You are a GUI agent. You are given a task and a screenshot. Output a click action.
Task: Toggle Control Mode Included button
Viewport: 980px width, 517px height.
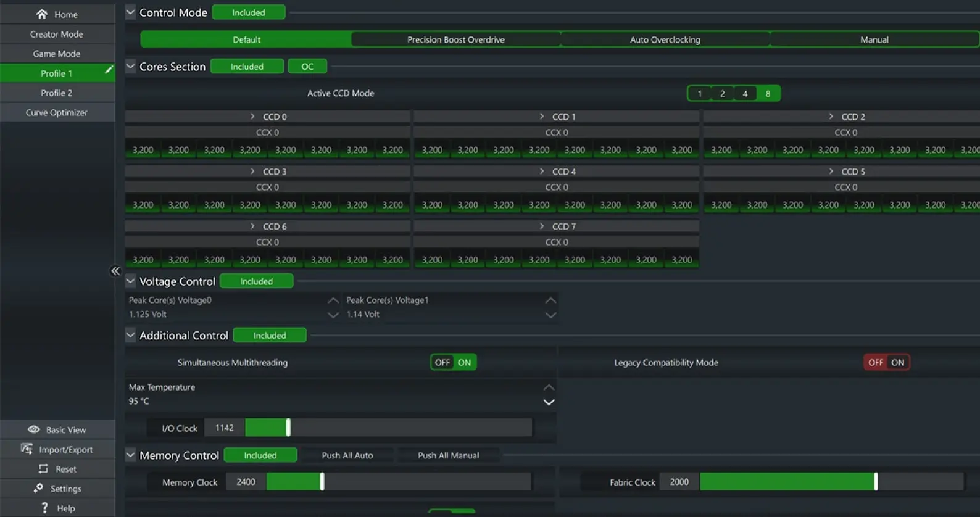[249, 12]
